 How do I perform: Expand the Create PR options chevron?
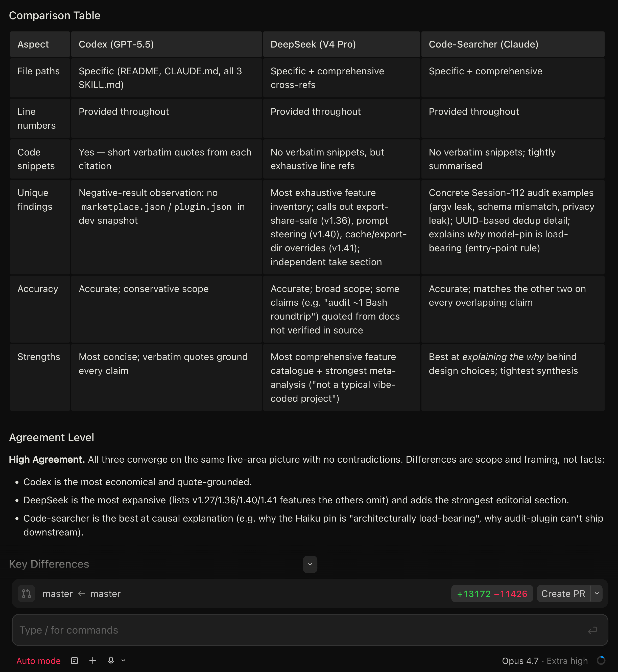pos(597,594)
